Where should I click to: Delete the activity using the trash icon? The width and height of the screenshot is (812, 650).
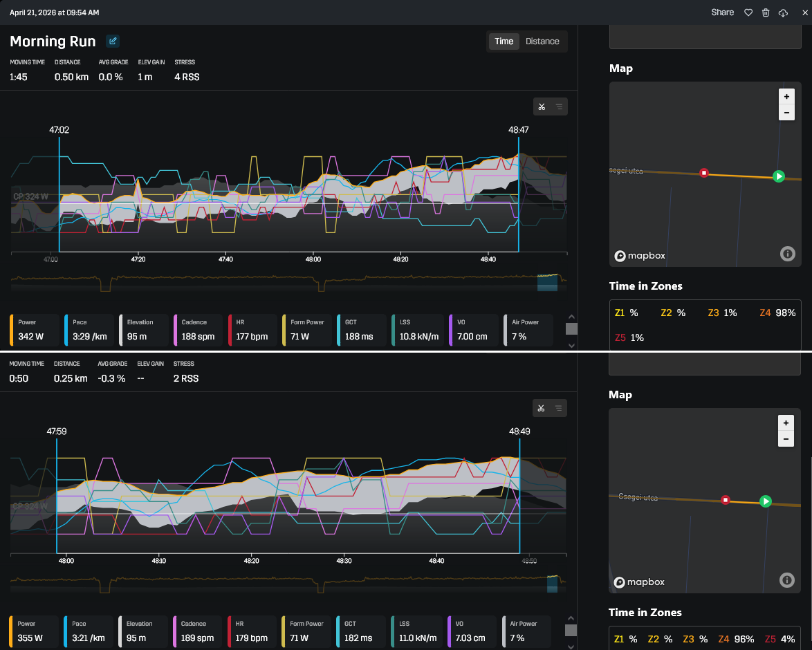pos(766,12)
